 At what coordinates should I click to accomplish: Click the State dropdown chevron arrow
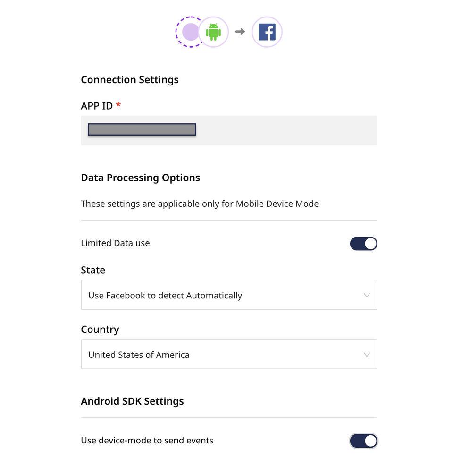click(x=367, y=296)
